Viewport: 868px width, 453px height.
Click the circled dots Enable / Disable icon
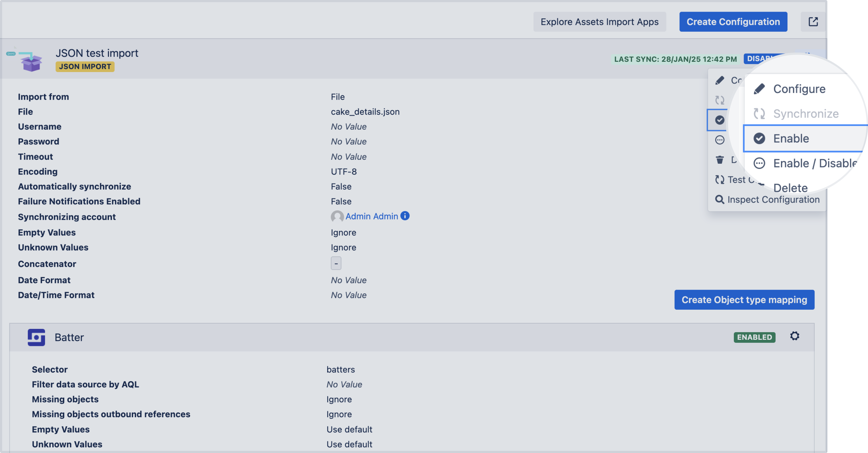(759, 163)
